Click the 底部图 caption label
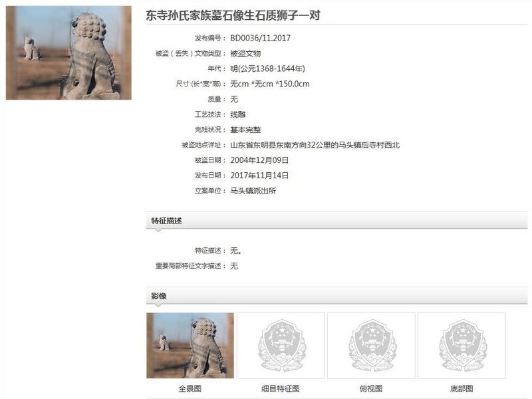This screenshot has width=532, height=399. (x=462, y=388)
